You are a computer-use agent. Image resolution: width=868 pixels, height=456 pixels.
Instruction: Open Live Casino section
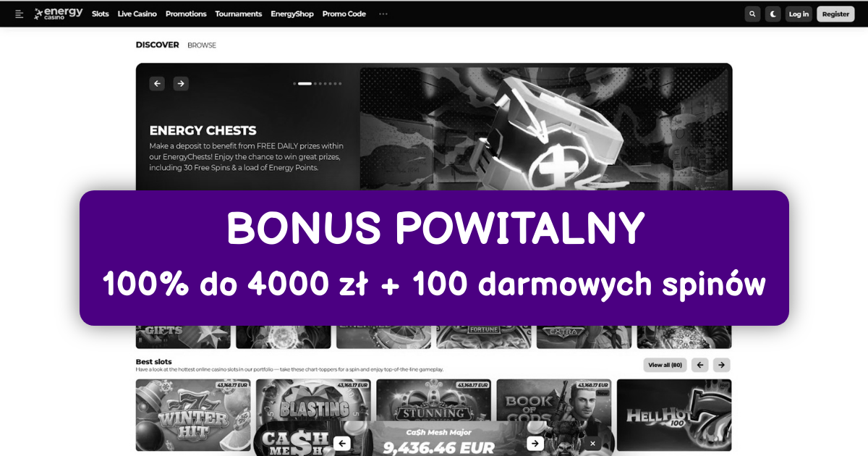(137, 14)
